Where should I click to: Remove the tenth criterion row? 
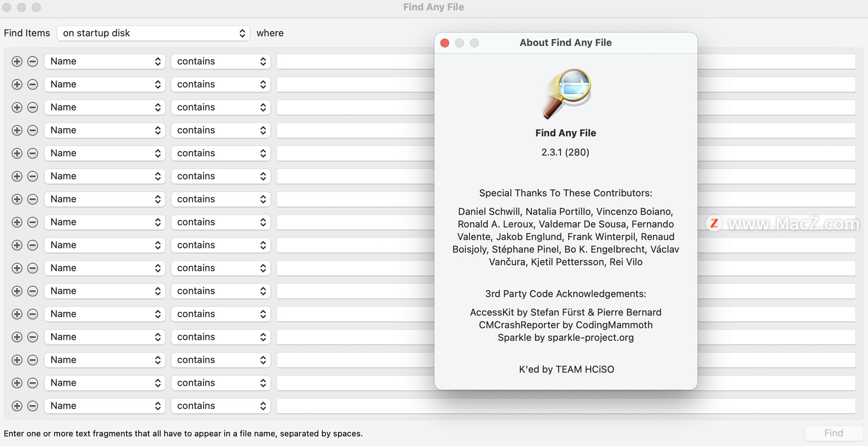point(33,268)
